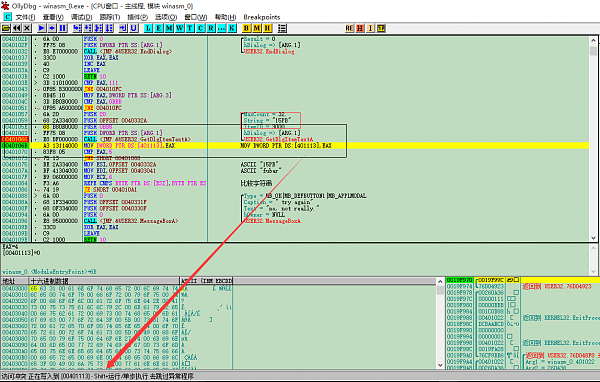Open the Executable modules (E) window
600x382 pixels.
click(158, 28)
